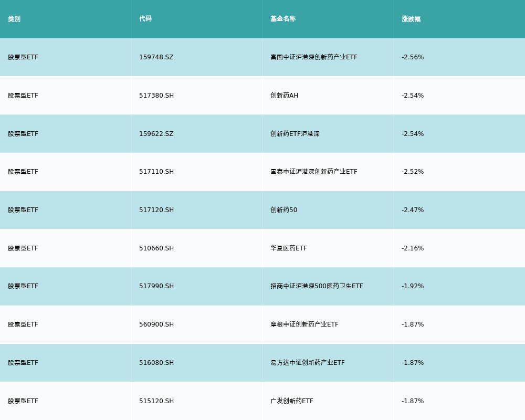Select code 515120.SH
525x420 pixels.
(156, 401)
